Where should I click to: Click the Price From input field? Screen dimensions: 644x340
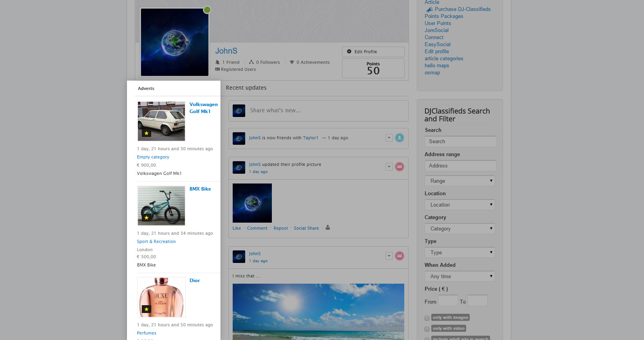(x=448, y=301)
